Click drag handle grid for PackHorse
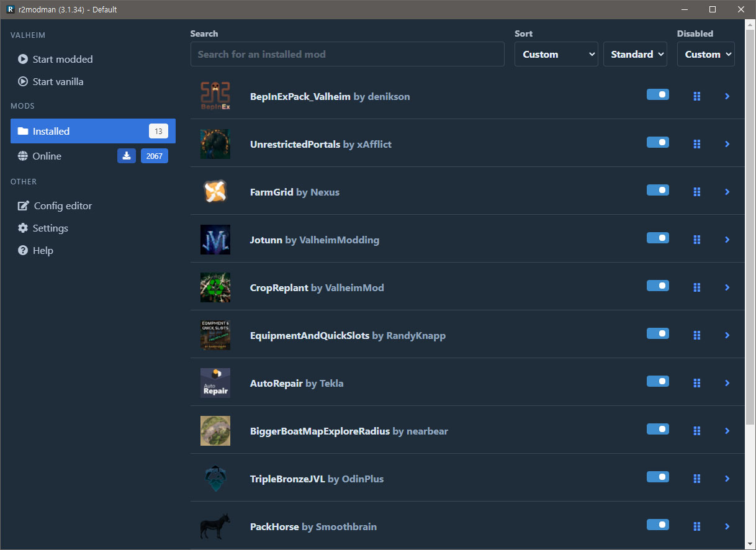Screen dimensions: 756x550 click(697, 526)
